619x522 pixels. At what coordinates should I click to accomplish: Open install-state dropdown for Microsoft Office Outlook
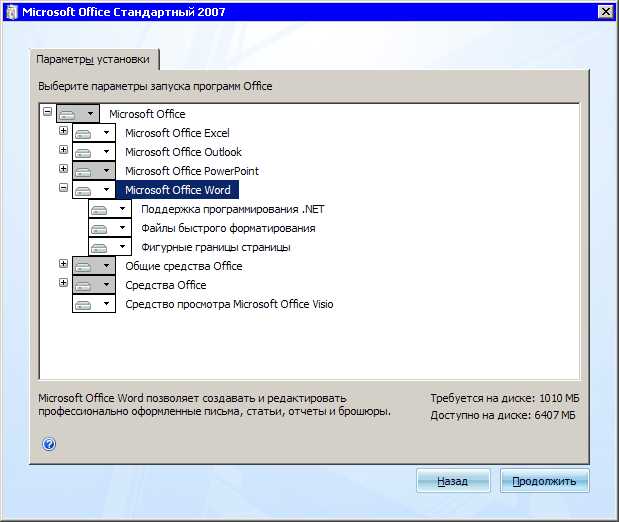(94, 152)
